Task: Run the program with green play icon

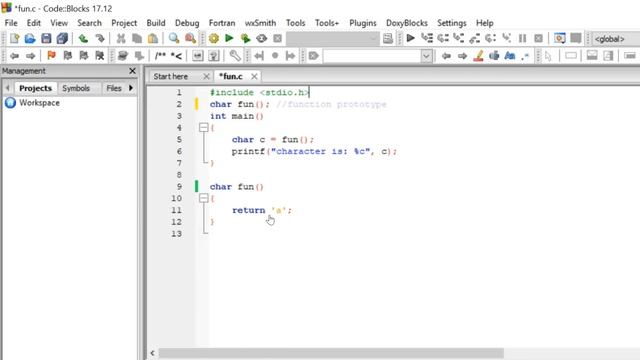Action: pos(229,39)
